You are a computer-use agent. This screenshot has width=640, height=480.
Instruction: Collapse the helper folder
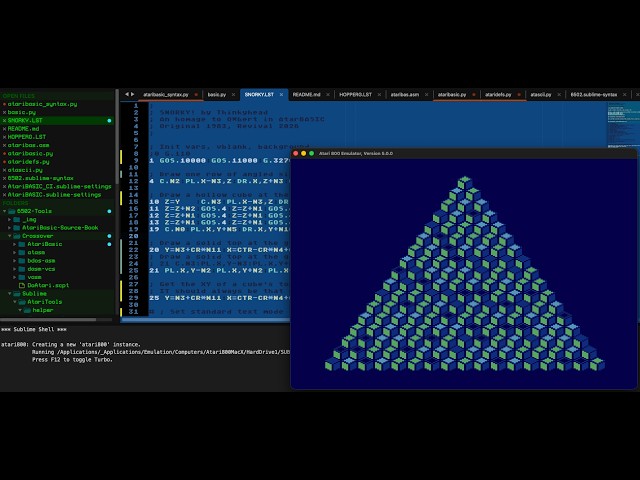click(20, 310)
